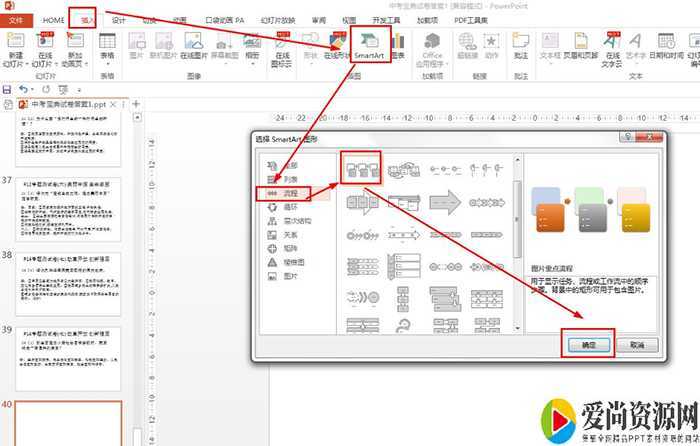700x446 pixels.
Task: Open the 文件 file menu
Action: click(x=16, y=20)
